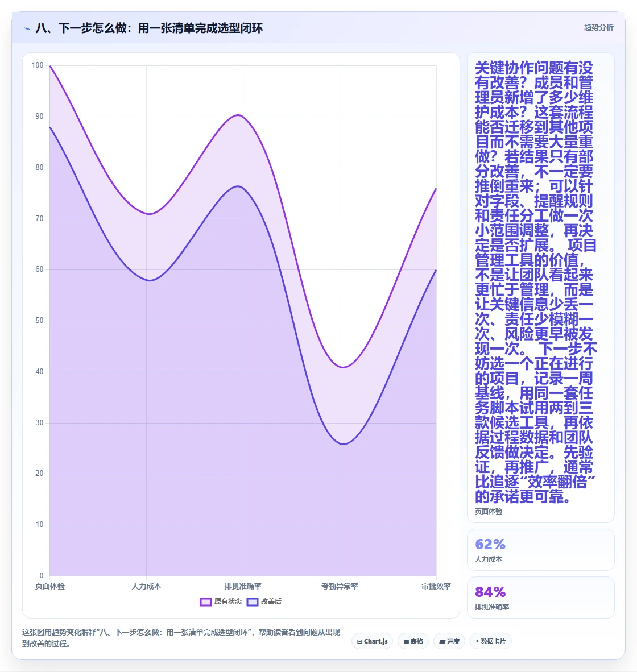Click the Chart.js chip icon
The height and width of the screenshot is (672, 637).
(x=359, y=641)
